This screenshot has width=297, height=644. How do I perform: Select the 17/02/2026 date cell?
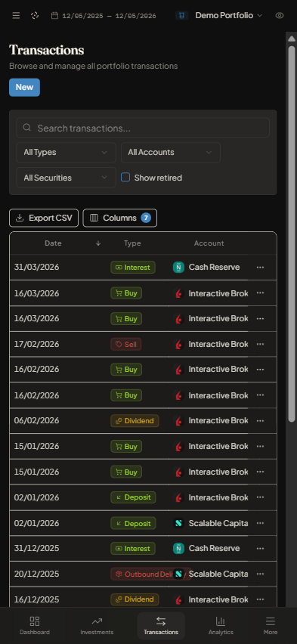[36, 344]
